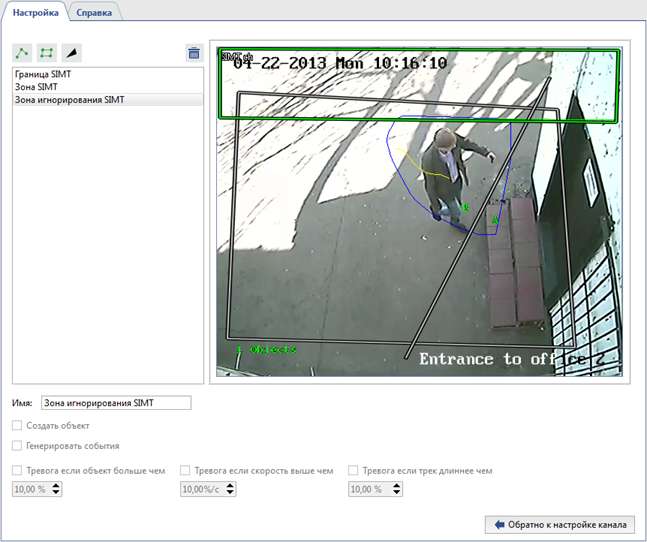
Task: Select the rectangular zone drawing tool
Action: point(46,53)
